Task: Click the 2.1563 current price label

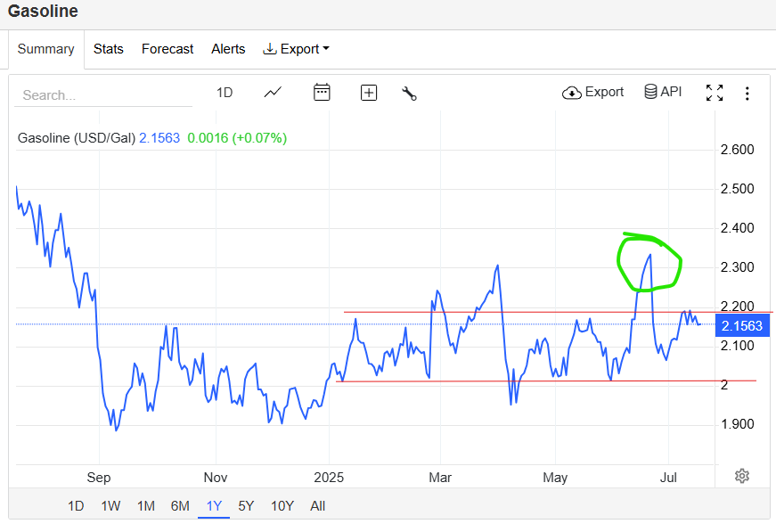Action: pyautogui.click(x=742, y=326)
